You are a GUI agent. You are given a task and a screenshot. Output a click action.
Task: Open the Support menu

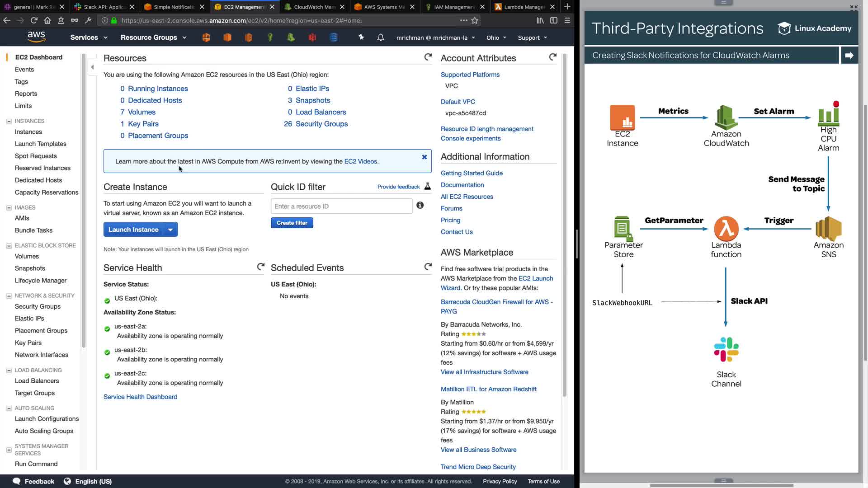click(532, 38)
